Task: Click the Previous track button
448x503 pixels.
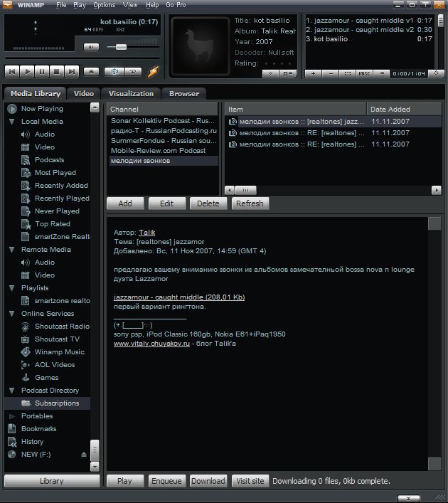Action: pyautogui.click(x=12, y=71)
